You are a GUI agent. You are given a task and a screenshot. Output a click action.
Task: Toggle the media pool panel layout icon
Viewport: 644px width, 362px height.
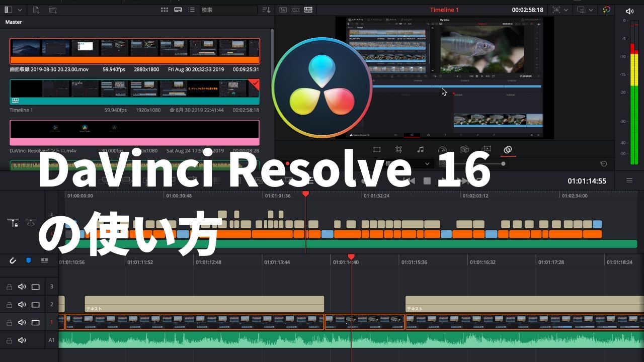[9, 10]
